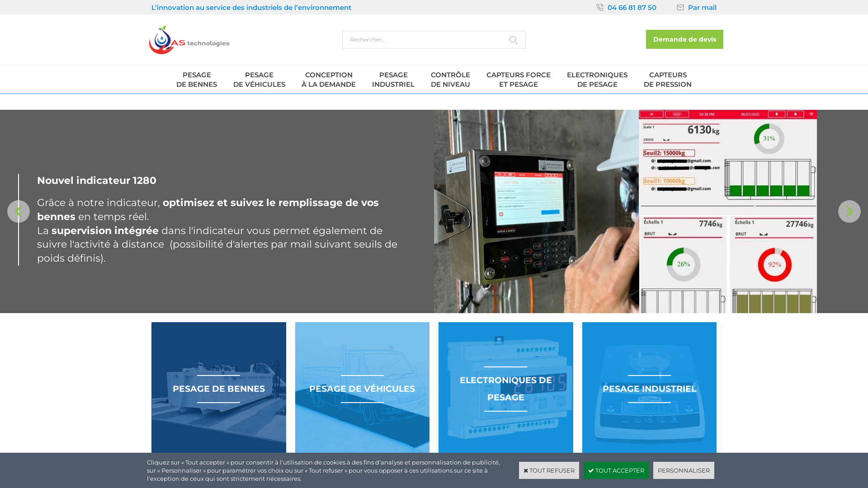Open the Contrôle de Niveau menu

coord(450,80)
